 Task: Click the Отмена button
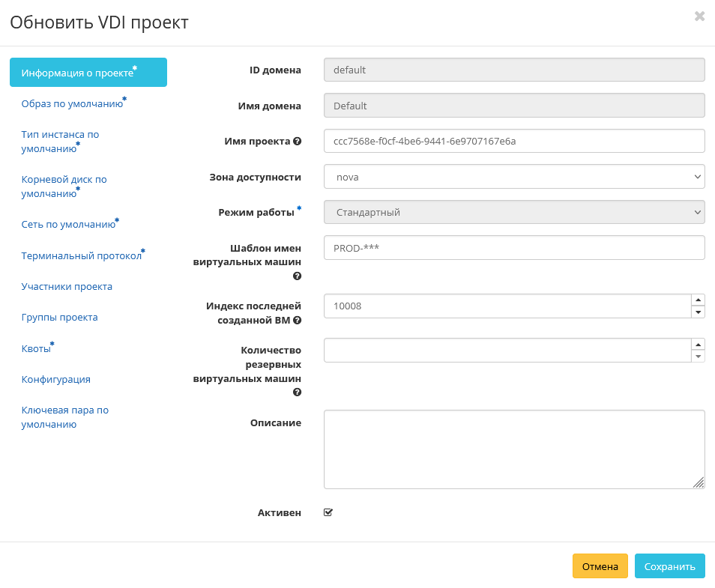[x=600, y=567]
